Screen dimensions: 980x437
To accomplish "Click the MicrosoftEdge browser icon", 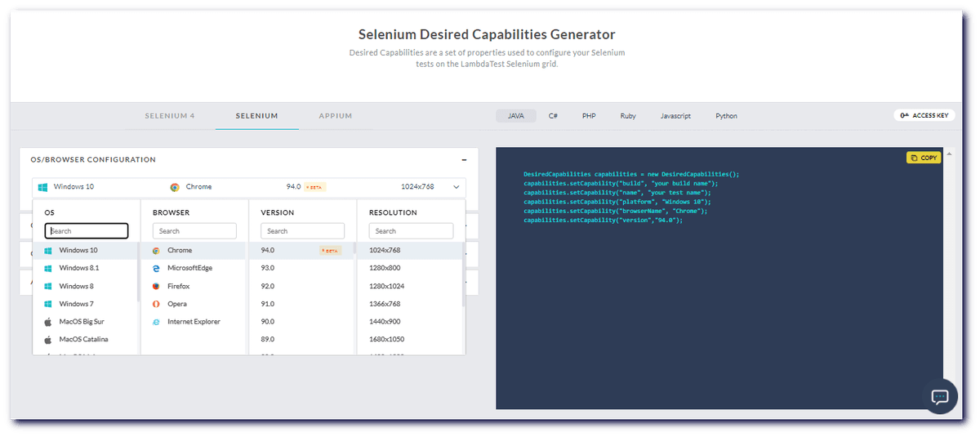I will click(x=156, y=268).
